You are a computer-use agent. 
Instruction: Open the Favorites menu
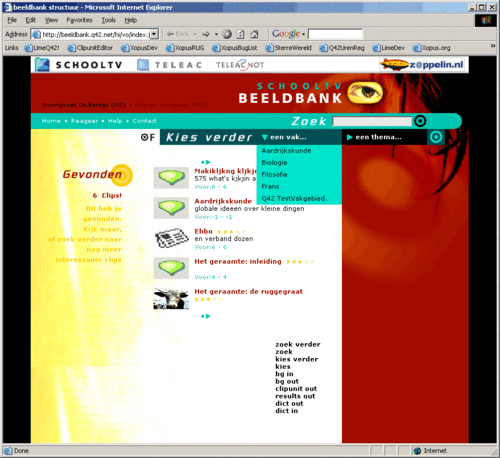pyautogui.click(x=79, y=20)
